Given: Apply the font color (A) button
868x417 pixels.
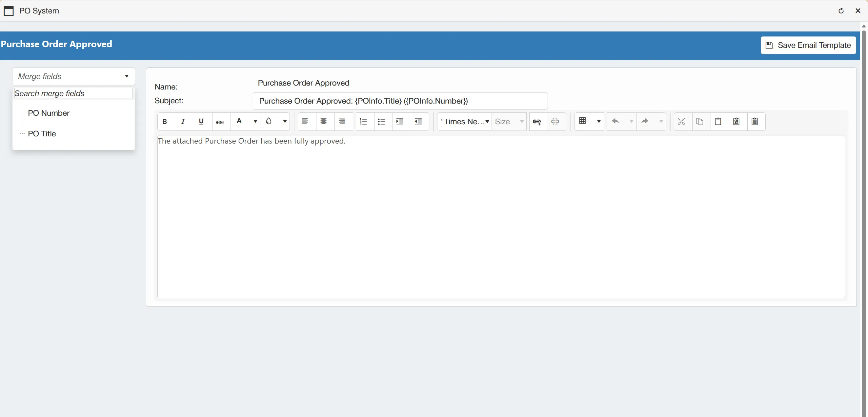Looking at the screenshot, I should pos(239,122).
